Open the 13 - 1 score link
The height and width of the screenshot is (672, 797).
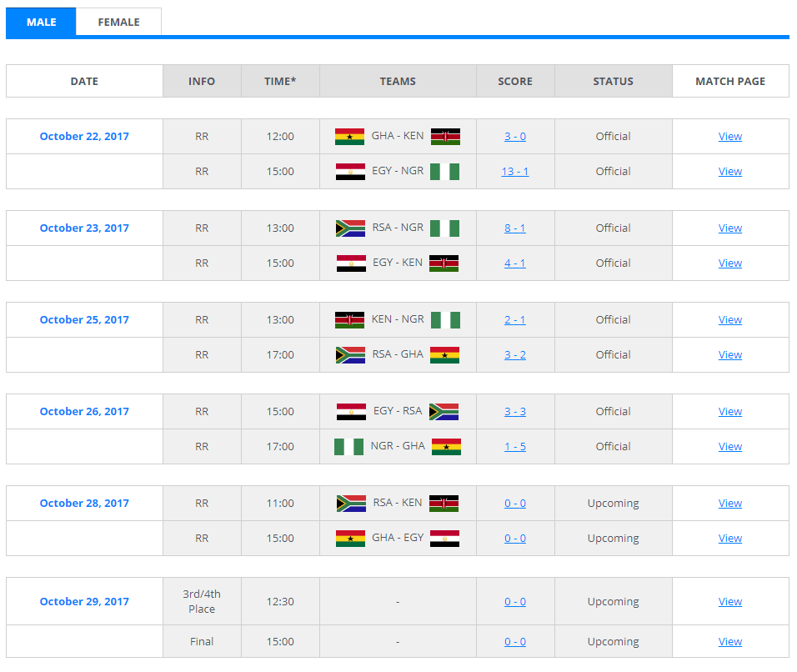tap(515, 172)
